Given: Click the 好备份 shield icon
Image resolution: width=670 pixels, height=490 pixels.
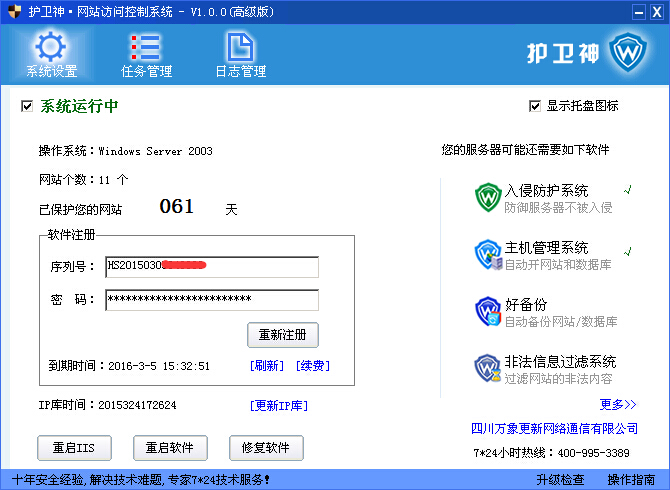Looking at the screenshot, I should pos(488,311).
